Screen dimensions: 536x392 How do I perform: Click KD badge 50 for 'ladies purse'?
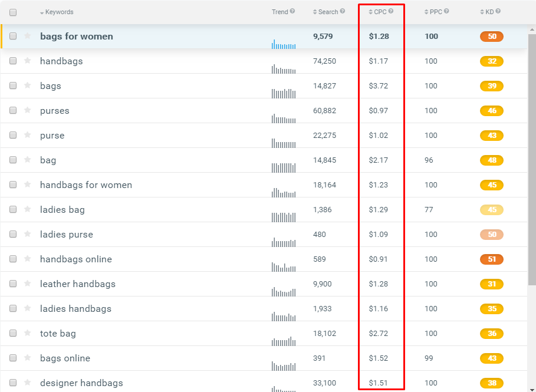click(492, 234)
